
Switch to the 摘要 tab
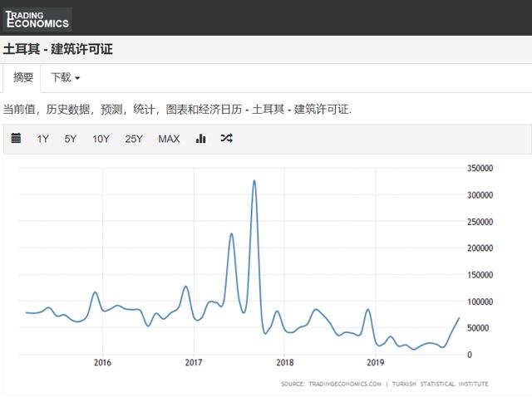pyautogui.click(x=23, y=77)
